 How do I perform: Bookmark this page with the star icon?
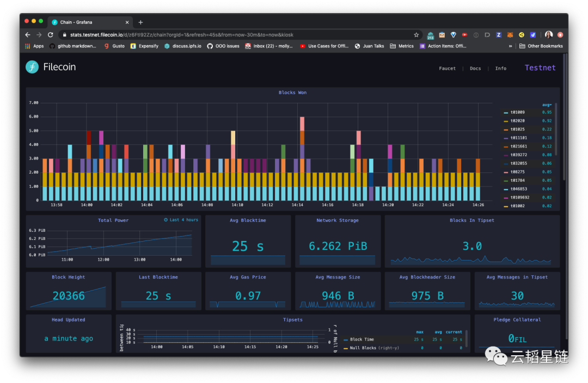point(416,35)
